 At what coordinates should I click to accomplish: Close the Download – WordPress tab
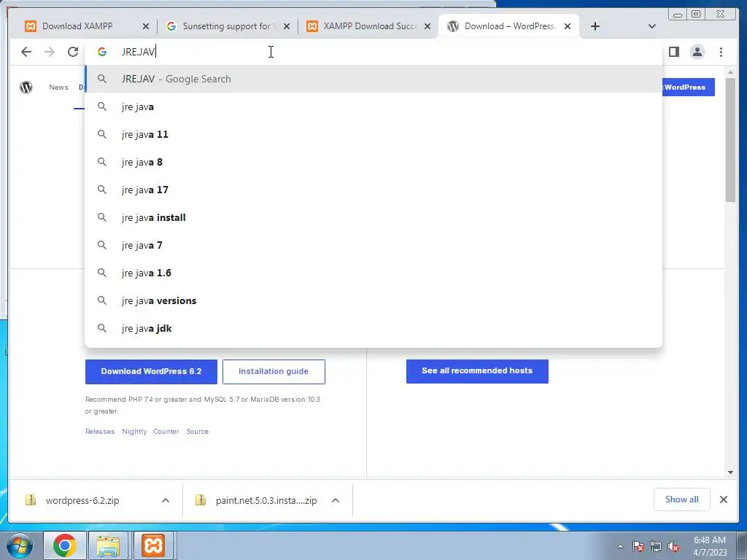568,27
